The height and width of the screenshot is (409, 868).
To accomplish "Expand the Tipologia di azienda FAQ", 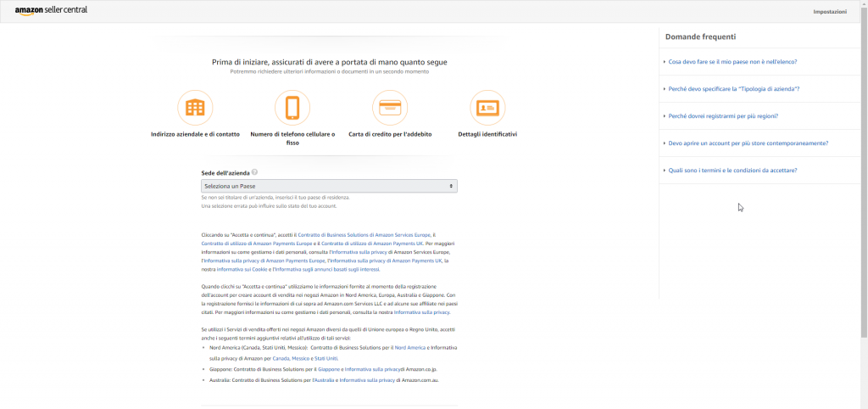I will (x=734, y=89).
